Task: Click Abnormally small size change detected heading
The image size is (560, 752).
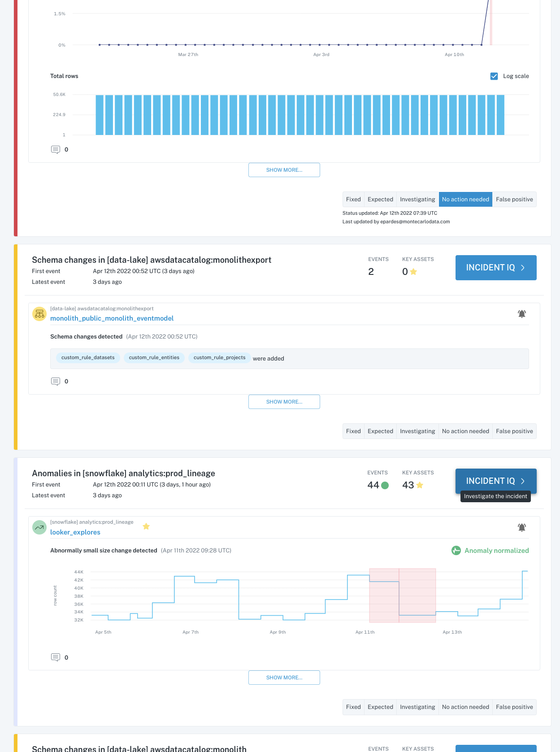Action: [x=104, y=551]
